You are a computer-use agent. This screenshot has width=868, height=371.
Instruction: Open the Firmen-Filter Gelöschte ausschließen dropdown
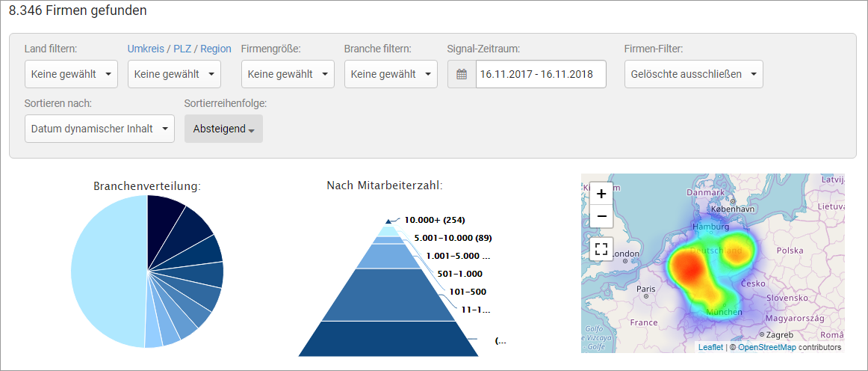click(x=694, y=74)
